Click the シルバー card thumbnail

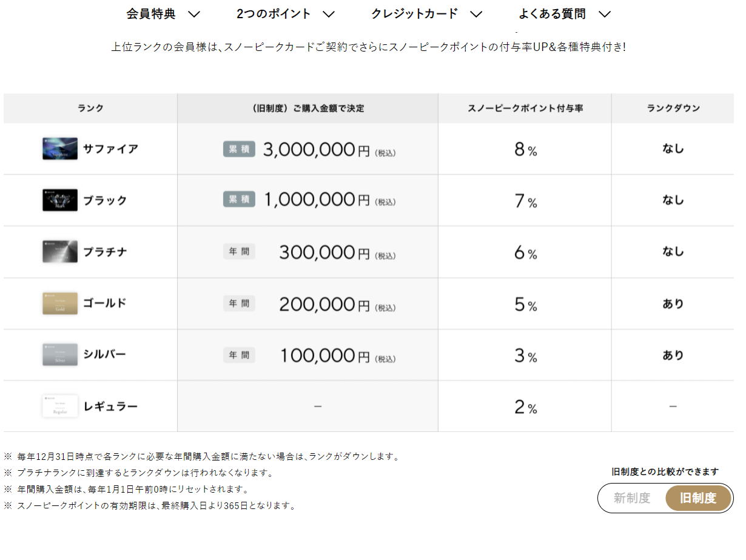[x=60, y=355]
